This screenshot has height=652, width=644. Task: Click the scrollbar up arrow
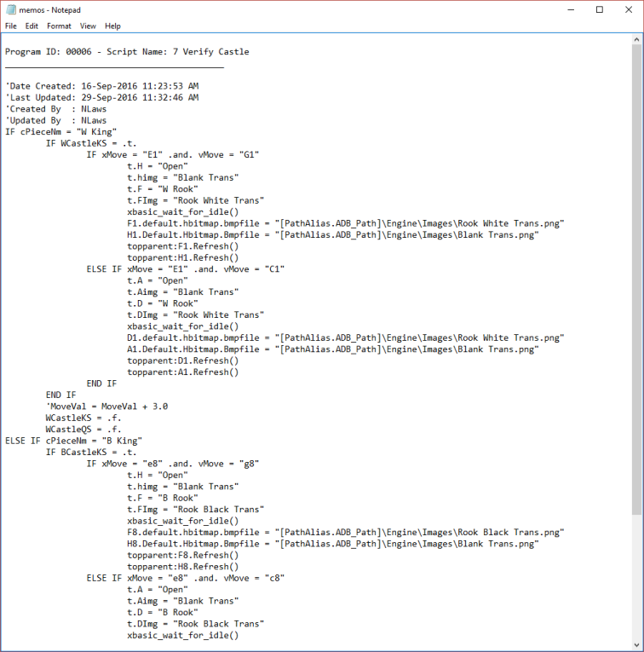pyautogui.click(x=636, y=40)
